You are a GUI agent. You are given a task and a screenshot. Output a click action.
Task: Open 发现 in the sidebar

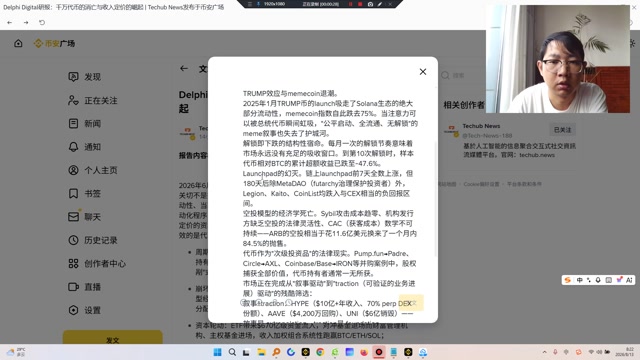coord(84,77)
